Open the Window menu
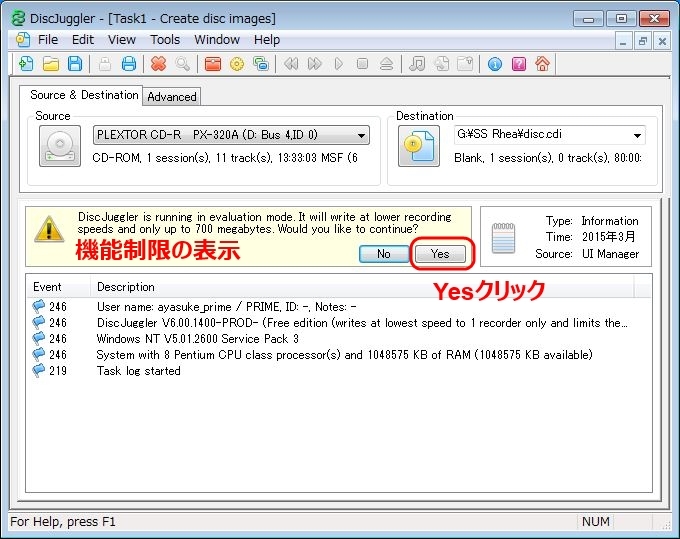 [x=217, y=40]
